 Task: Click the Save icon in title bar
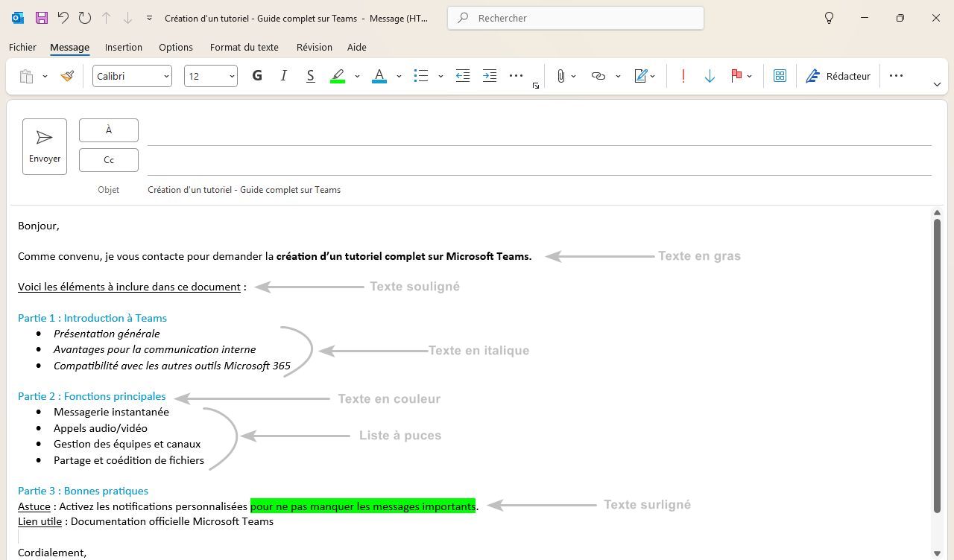[41, 18]
